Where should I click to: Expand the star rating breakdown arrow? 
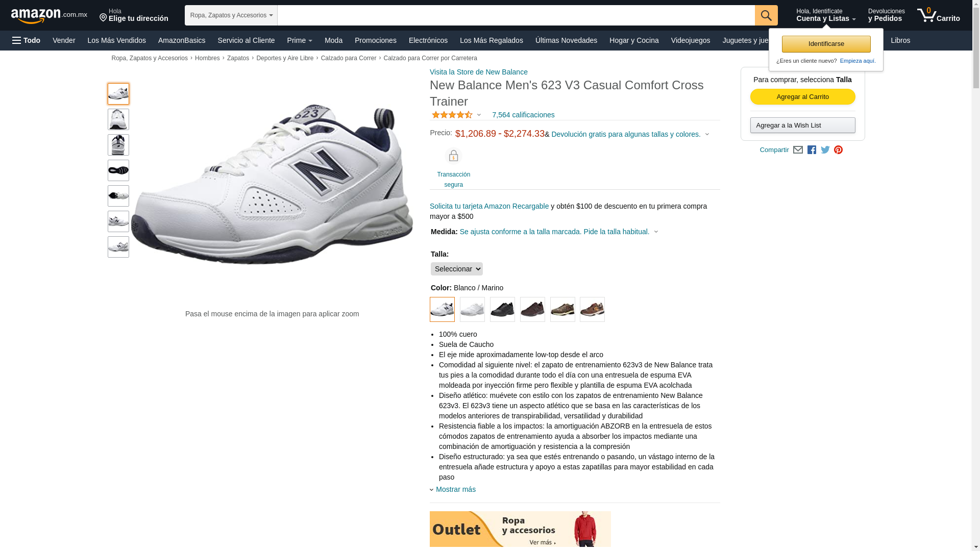point(479,115)
